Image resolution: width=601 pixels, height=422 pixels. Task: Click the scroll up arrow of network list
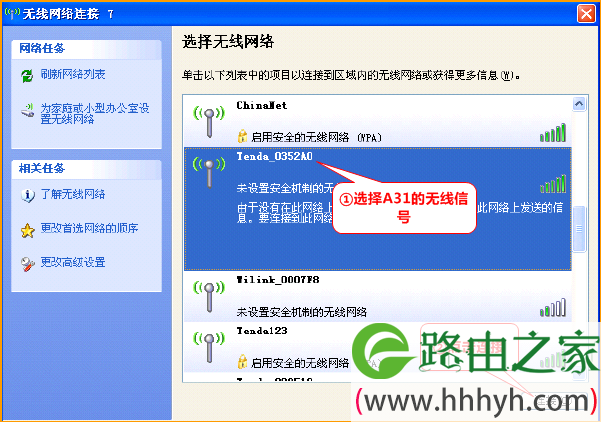pos(579,103)
